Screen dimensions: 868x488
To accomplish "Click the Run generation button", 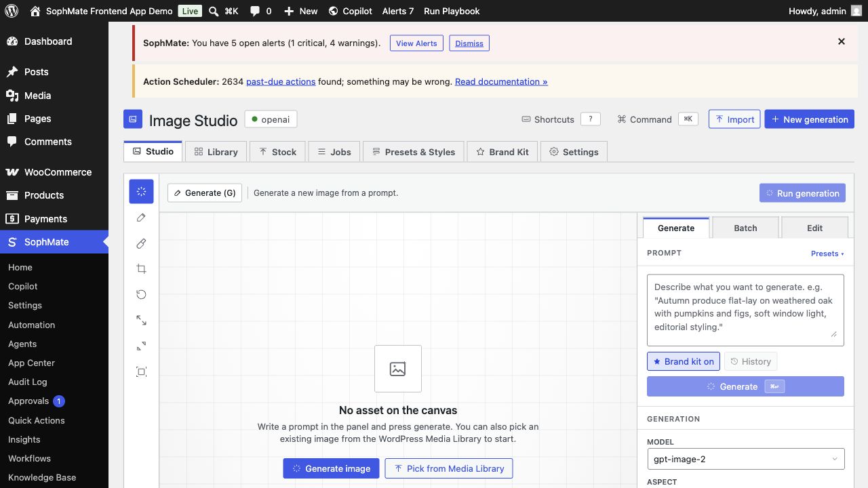I will 802,193.
